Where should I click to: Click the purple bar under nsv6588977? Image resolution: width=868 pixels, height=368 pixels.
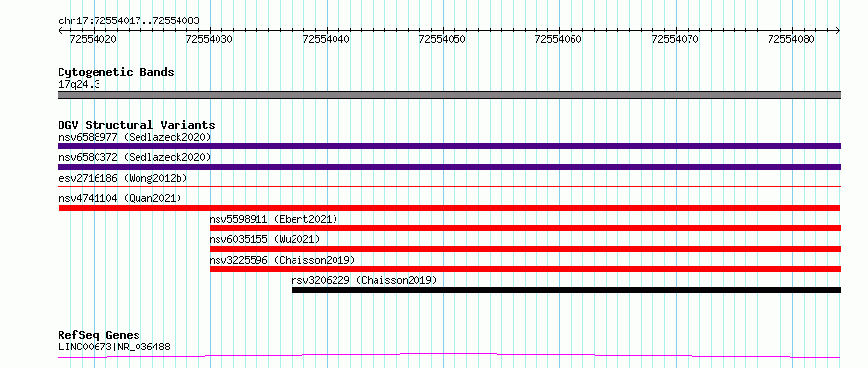pos(449,146)
